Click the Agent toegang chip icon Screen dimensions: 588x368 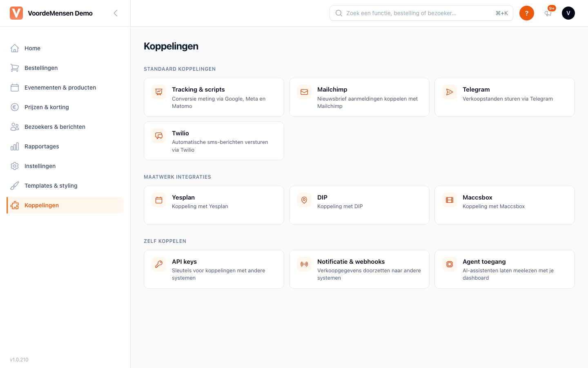point(450,264)
